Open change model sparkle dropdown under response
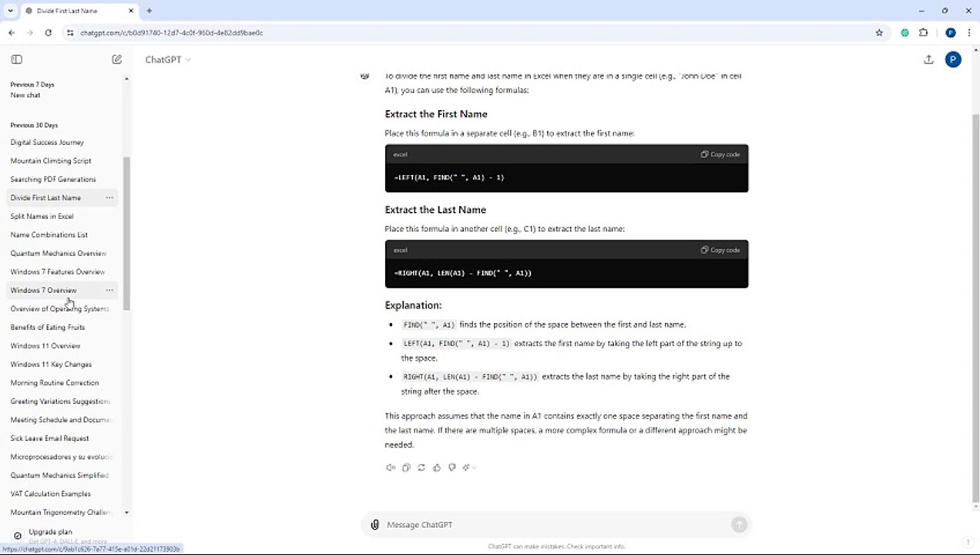The width and height of the screenshot is (980, 555). 469,467
